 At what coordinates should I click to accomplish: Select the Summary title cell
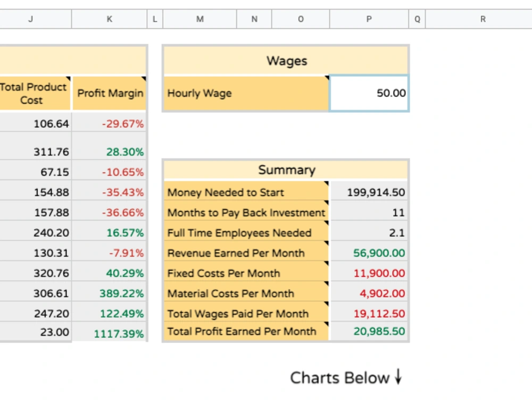click(286, 169)
